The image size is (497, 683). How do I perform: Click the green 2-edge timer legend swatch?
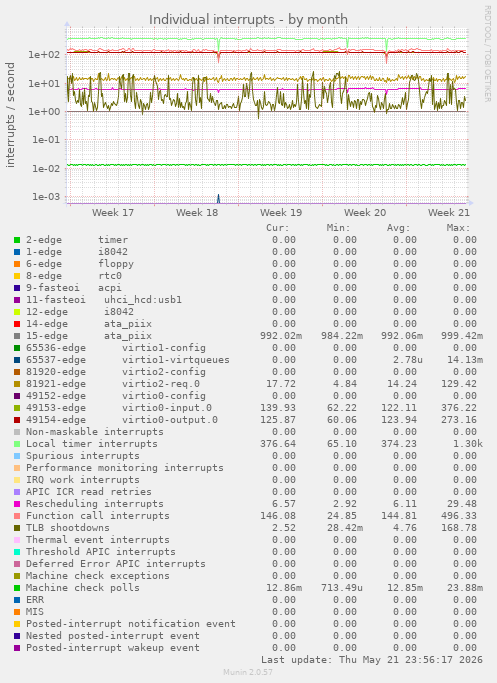coord(17,240)
